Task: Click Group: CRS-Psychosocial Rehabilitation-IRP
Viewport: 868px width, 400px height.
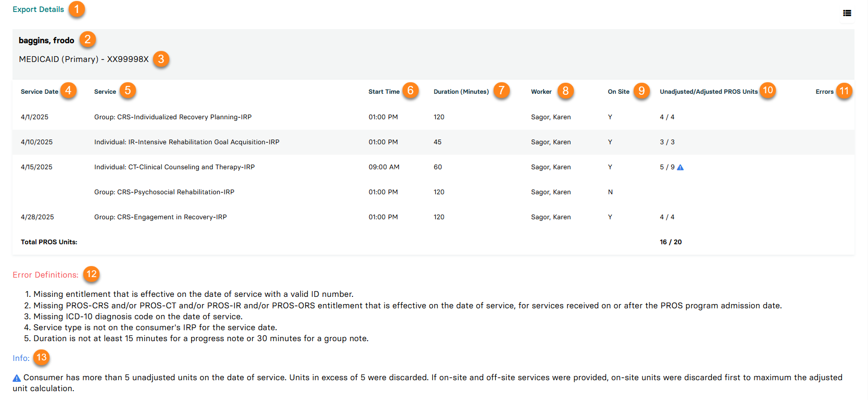Action: [x=165, y=192]
